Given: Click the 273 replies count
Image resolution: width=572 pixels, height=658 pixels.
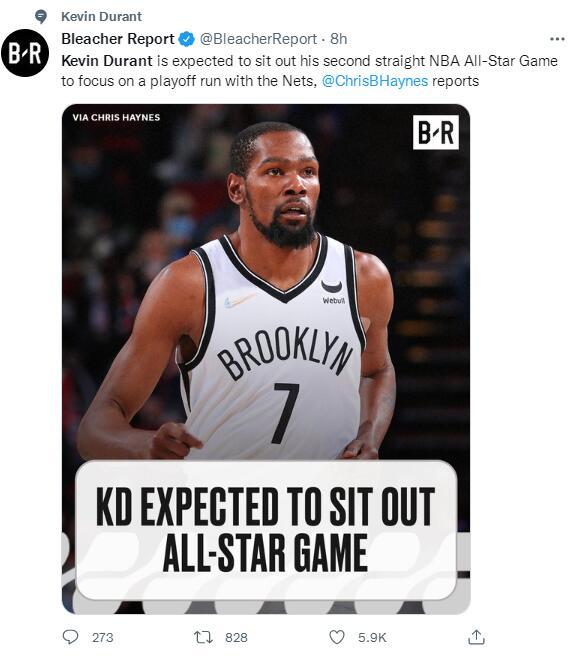Looking at the screenshot, I should pos(103,637).
